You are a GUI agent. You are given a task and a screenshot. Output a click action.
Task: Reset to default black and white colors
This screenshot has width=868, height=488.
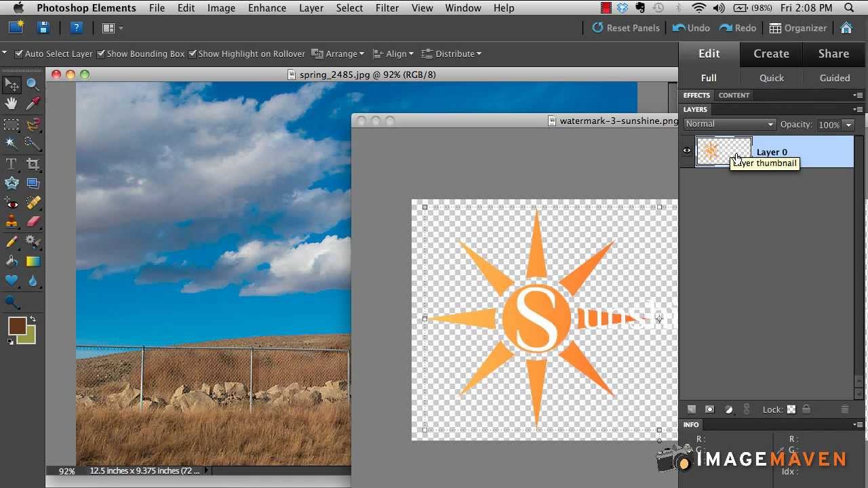(11, 342)
